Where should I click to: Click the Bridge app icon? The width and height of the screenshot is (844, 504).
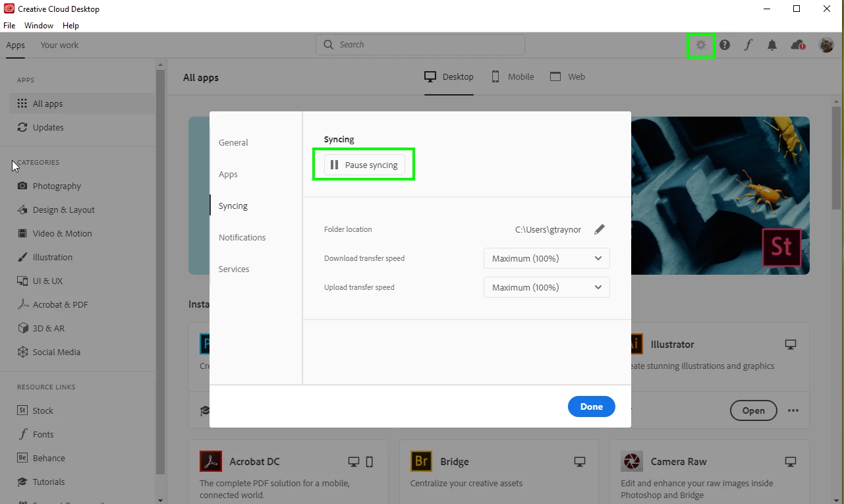pyautogui.click(x=421, y=461)
